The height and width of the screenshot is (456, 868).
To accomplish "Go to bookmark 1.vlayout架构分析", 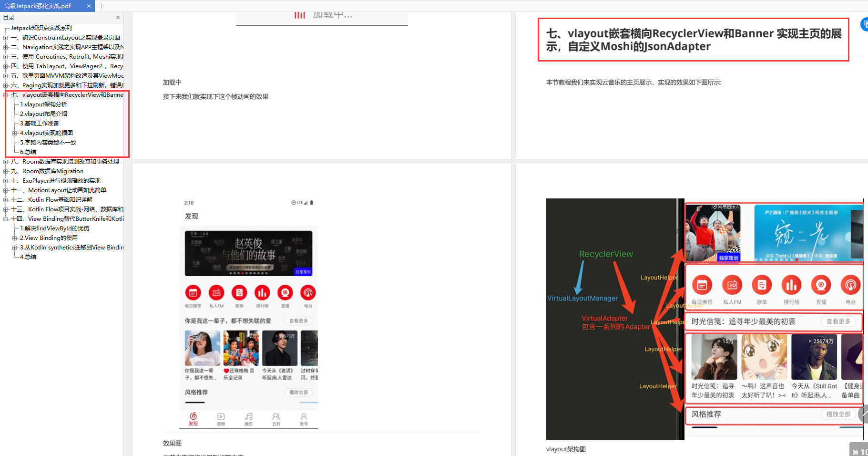I will pos(43,104).
